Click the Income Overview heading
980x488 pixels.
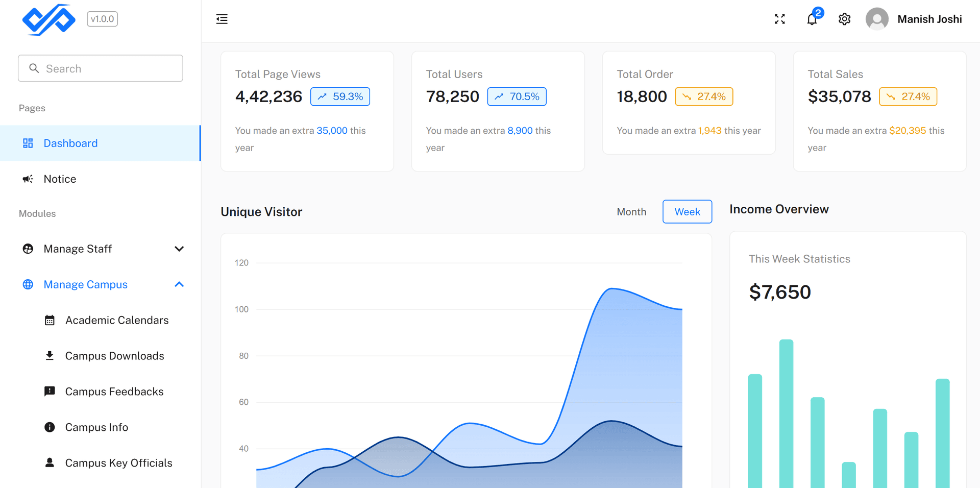tap(779, 209)
